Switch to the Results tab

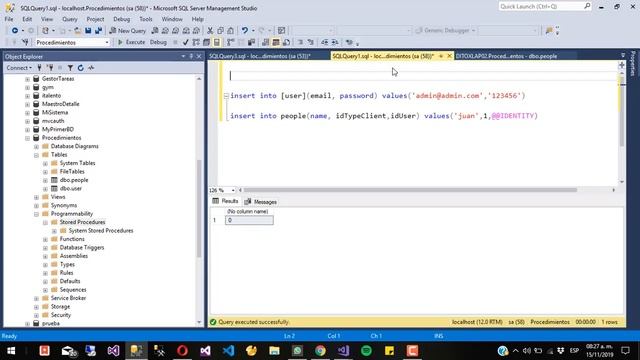tap(225, 201)
